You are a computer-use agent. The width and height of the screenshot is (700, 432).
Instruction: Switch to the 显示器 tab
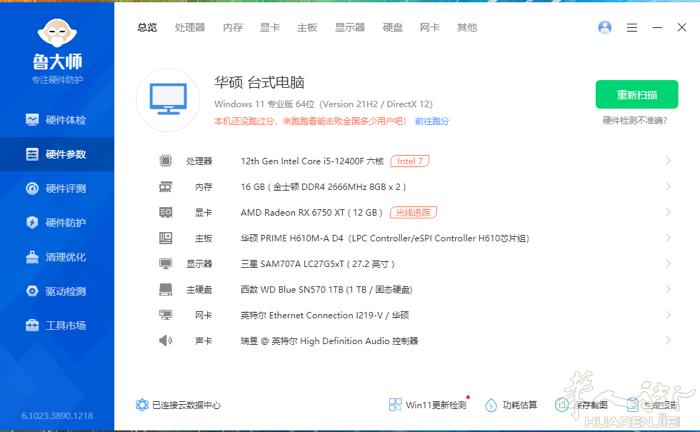350,28
